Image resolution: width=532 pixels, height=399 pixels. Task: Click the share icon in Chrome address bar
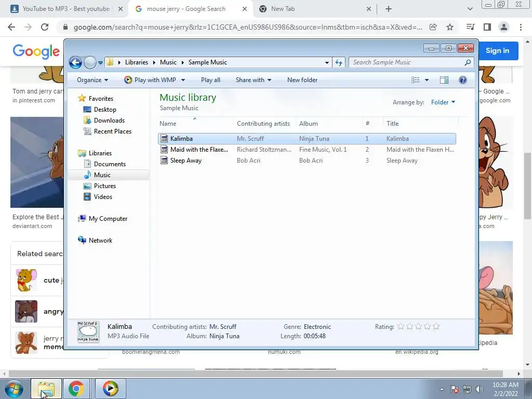tap(433, 27)
